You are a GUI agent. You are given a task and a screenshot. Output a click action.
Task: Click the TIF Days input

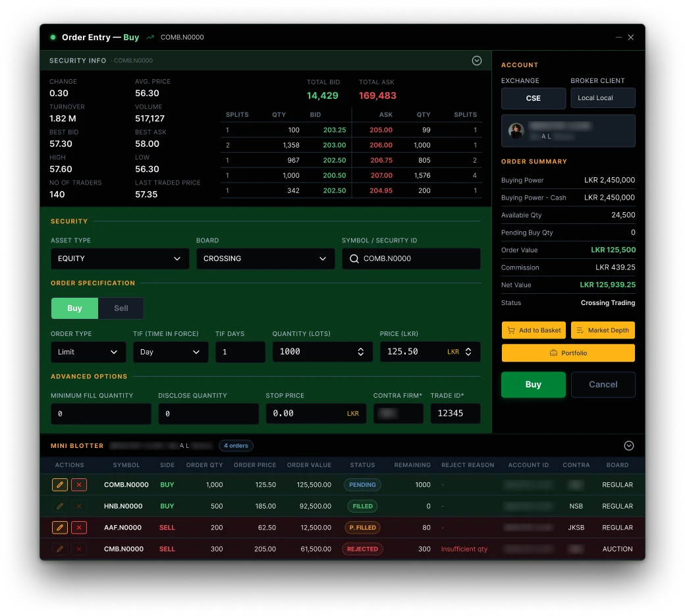(x=240, y=352)
